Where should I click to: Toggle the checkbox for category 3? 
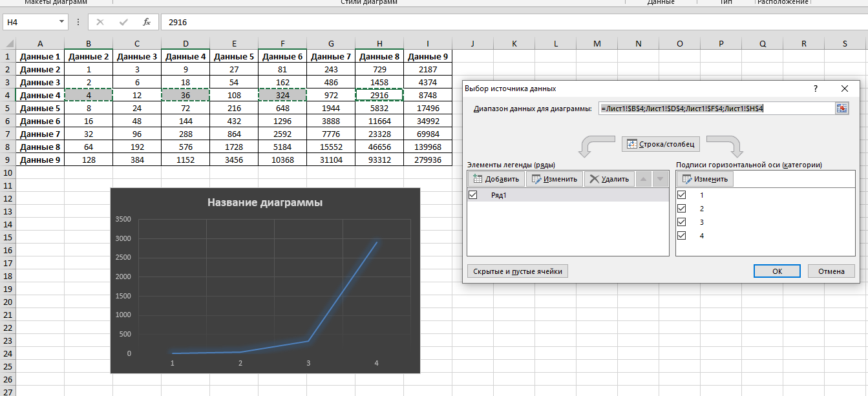click(x=681, y=222)
